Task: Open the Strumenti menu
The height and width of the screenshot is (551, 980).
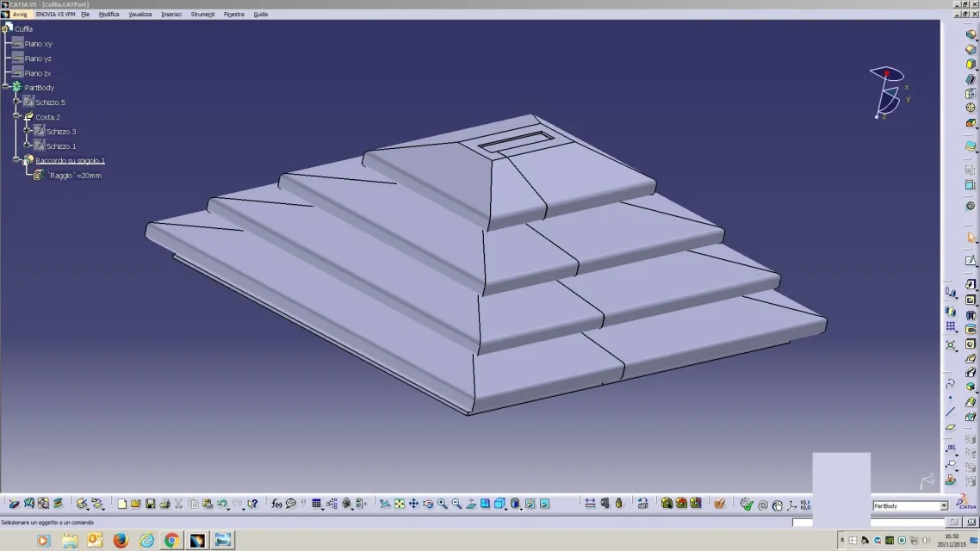Action: 202,15
